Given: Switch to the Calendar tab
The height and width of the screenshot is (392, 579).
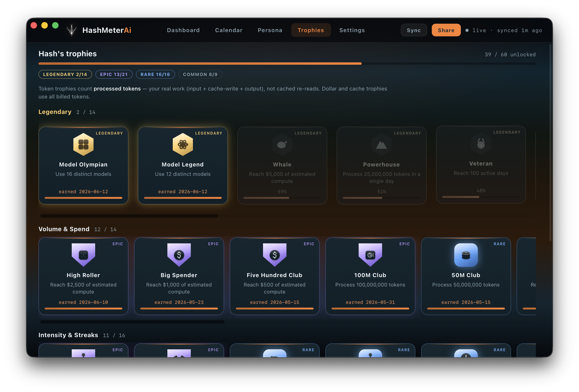Looking at the screenshot, I should [x=229, y=30].
